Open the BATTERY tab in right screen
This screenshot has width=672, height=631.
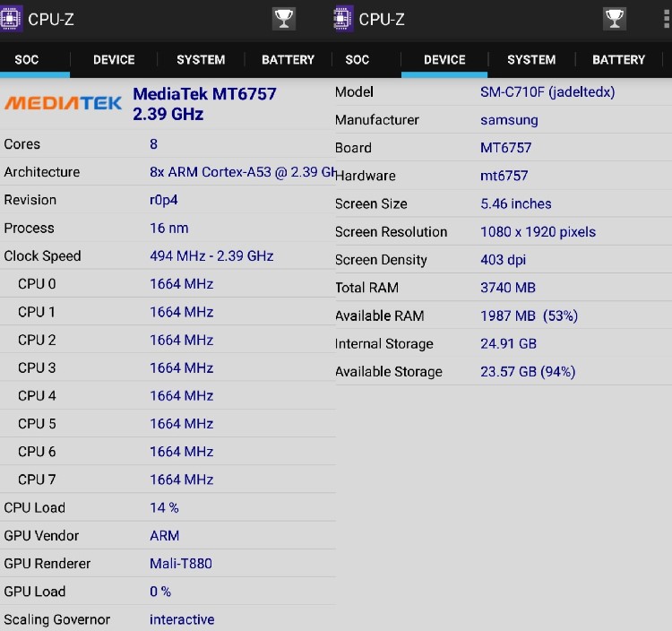[618, 59]
